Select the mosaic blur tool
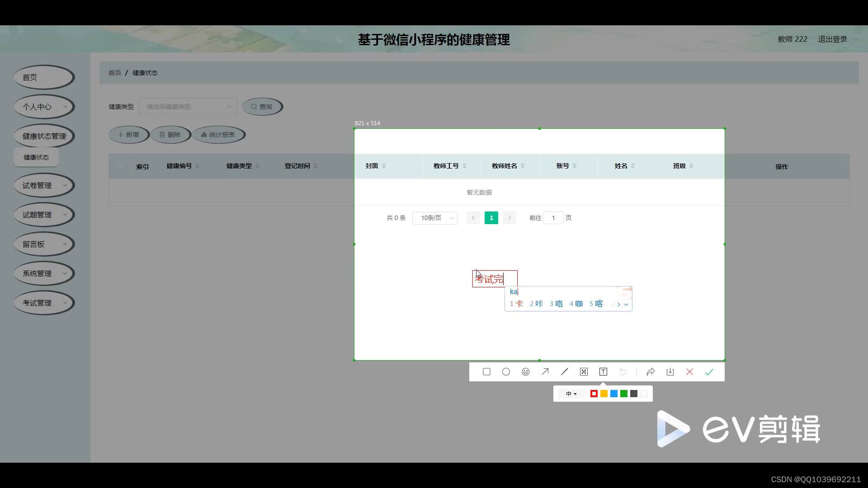Screen dimensions: 868x488 pyautogui.click(x=584, y=372)
